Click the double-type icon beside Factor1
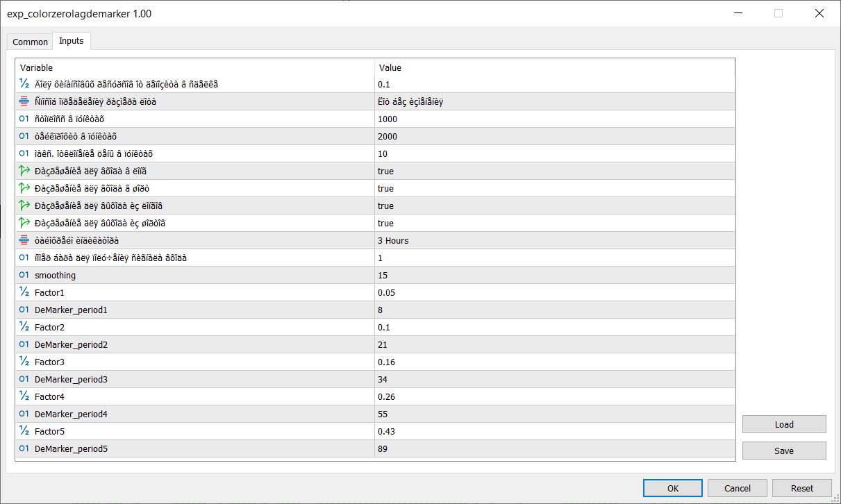This screenshot has width=841, height=504. tap(24, 292)
